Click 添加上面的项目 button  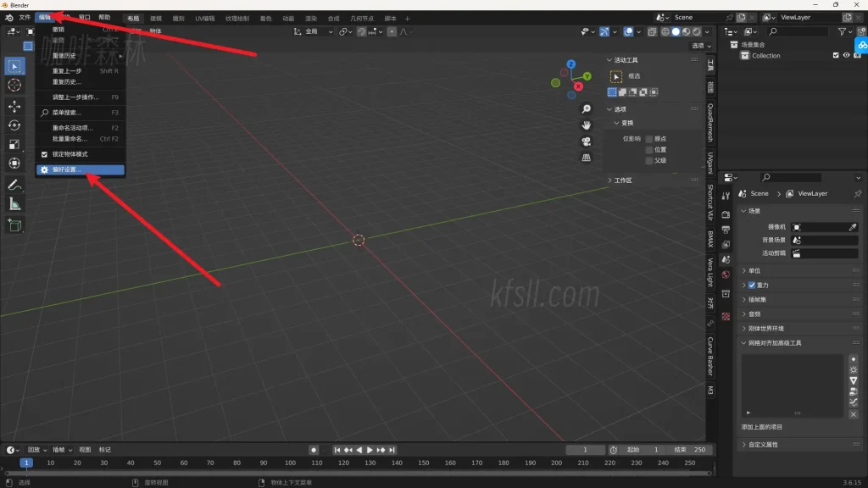click(x=762, y=427)
